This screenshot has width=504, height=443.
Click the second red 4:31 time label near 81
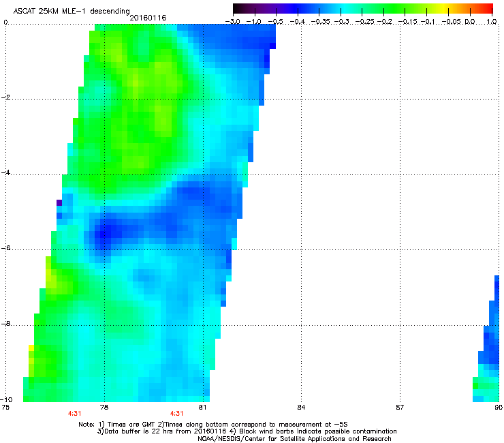coord(177,414)
